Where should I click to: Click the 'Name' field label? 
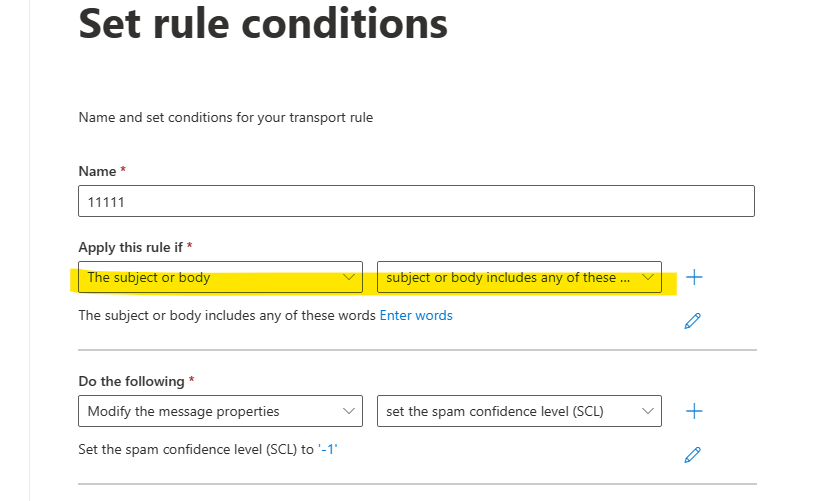(97, 171)
